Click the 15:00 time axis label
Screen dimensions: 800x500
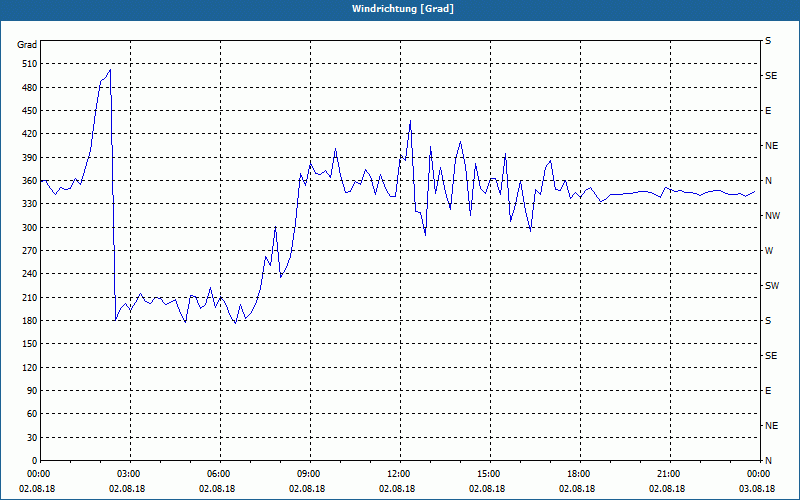[x=487, y=474]
